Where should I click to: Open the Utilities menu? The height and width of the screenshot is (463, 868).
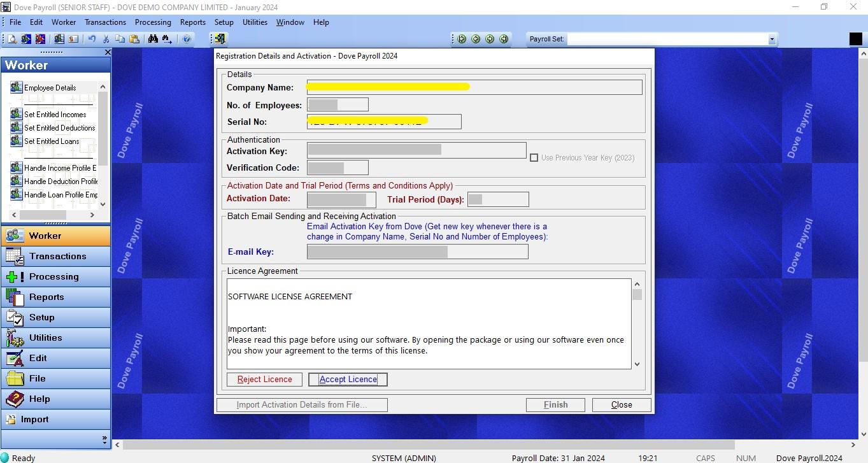click(x=255, y=22)
